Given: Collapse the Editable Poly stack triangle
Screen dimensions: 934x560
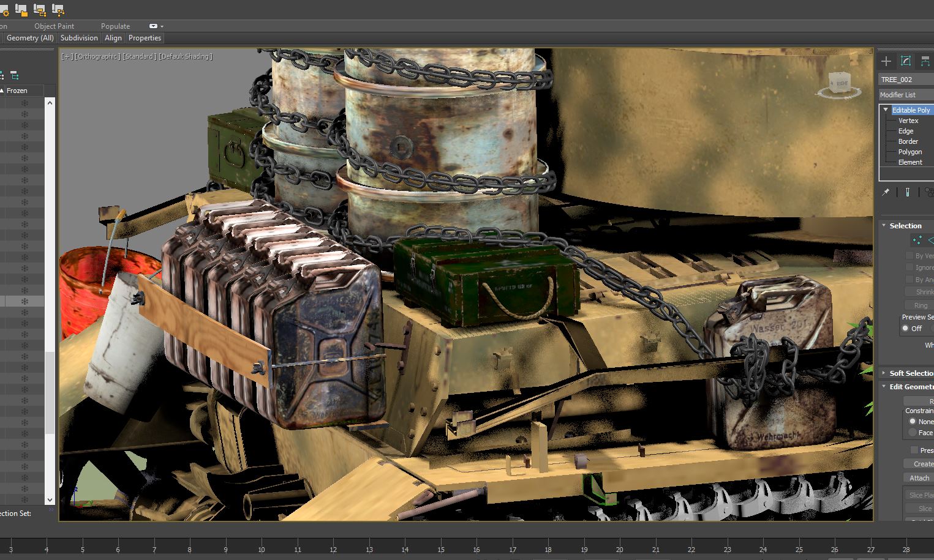Looking at the screenshot, I should (x=886, y=110).
